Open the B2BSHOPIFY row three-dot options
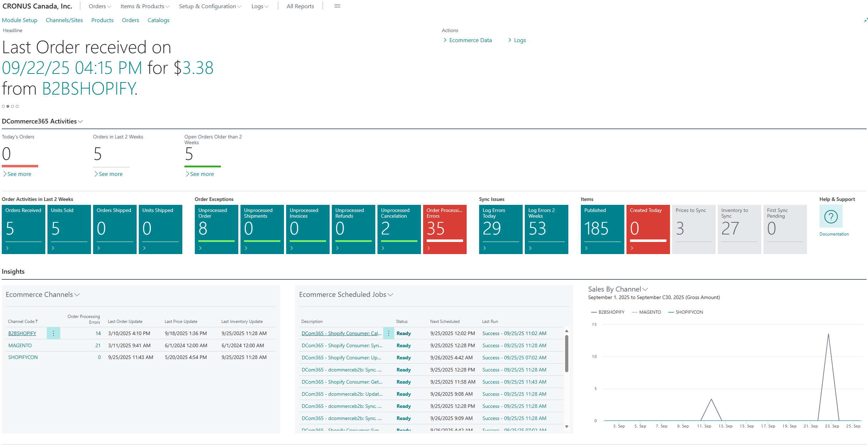The image size is (868, 445). click(x=54, y=333)
